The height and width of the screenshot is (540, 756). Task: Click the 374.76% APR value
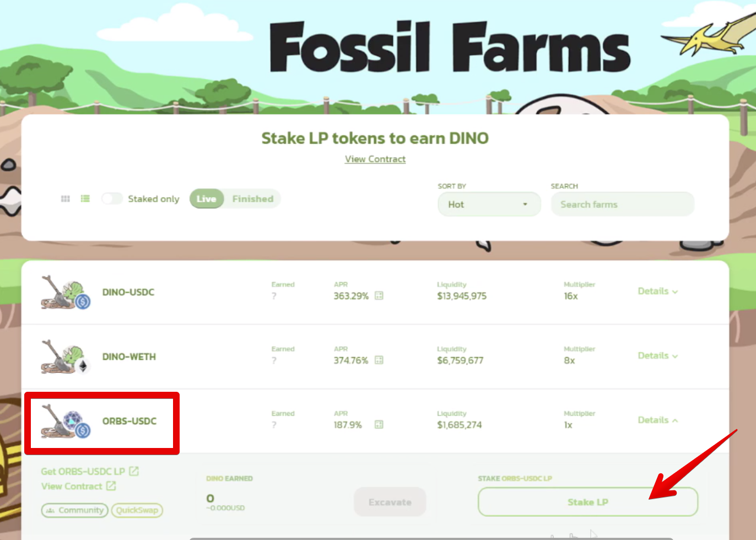click(x=351, y=360)
